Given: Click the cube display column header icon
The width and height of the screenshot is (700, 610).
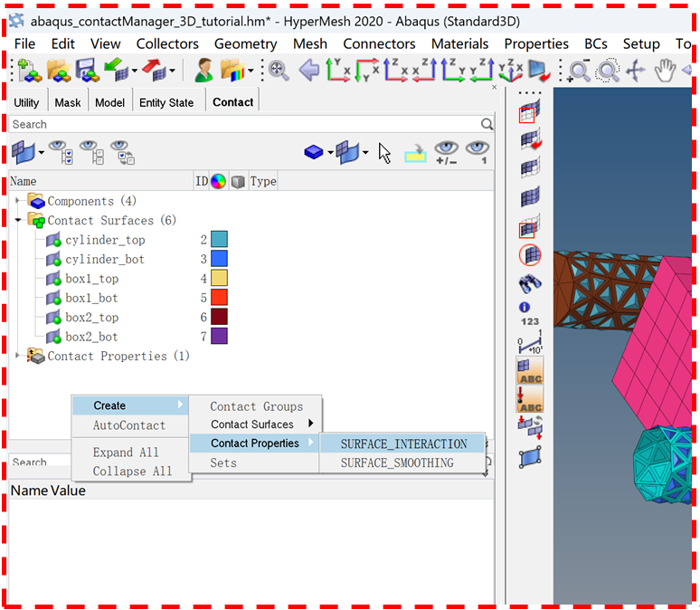Looking at the screenshot, I should [238, 181].
